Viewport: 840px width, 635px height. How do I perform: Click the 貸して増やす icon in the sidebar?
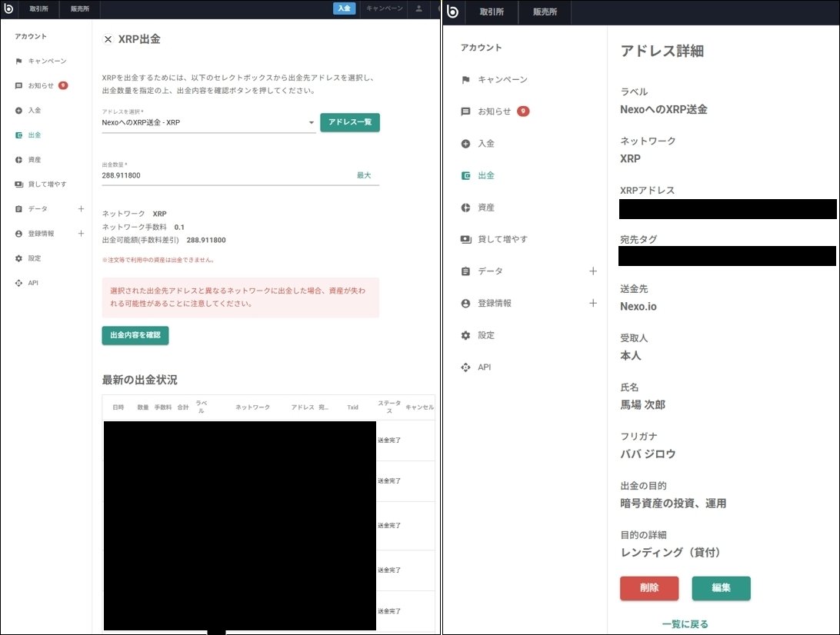click(17, 184)
